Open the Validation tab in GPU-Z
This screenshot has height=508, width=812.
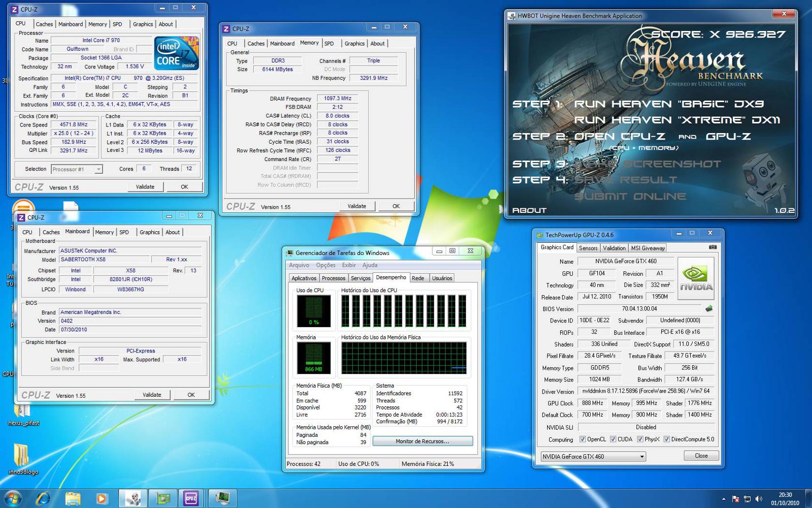(614, 248)
